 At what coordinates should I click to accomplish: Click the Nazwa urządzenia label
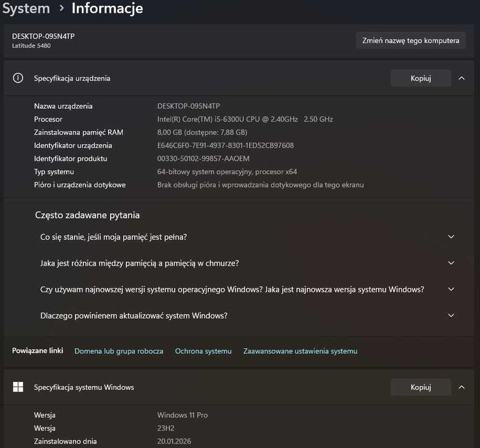click(x=63, y=106)
